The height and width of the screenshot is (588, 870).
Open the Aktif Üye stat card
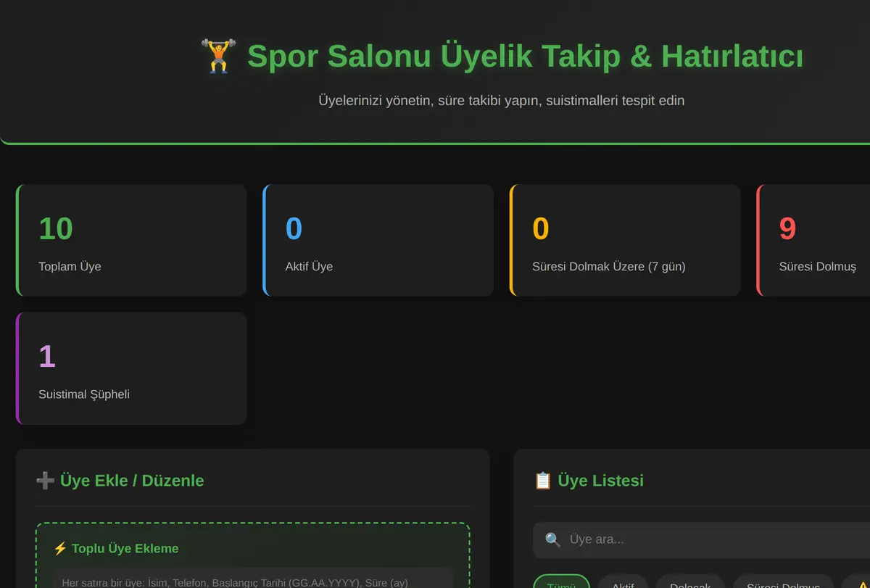click(378, 240)
